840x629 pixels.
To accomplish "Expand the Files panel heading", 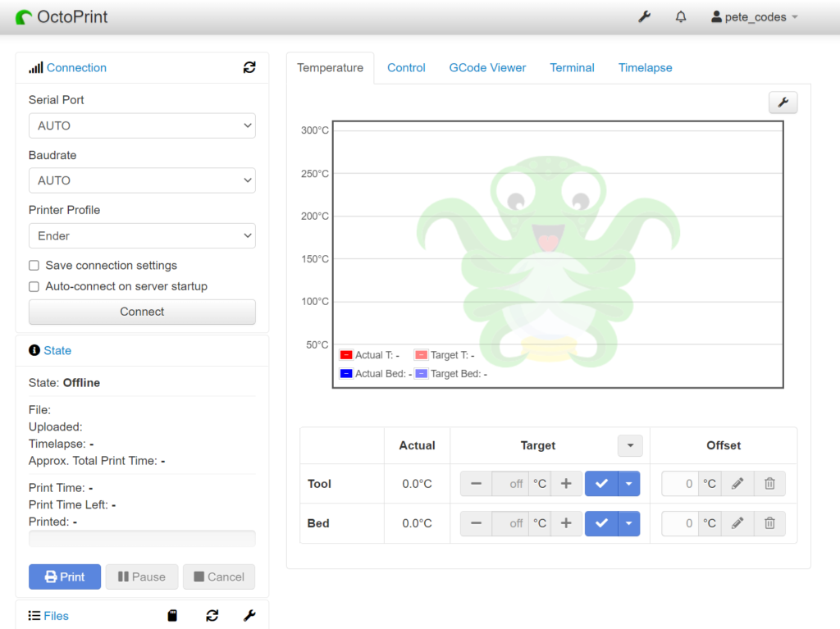I will point(57,616).
